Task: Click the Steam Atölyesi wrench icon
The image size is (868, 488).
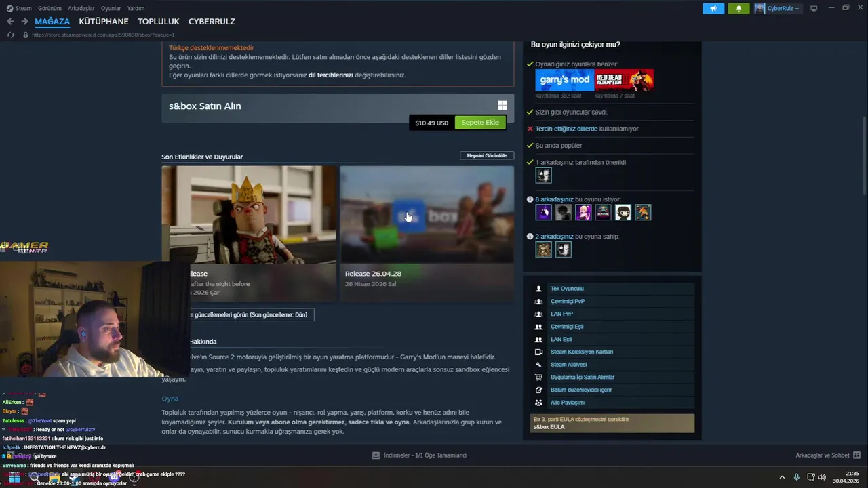Action: [x=538, y=365]
